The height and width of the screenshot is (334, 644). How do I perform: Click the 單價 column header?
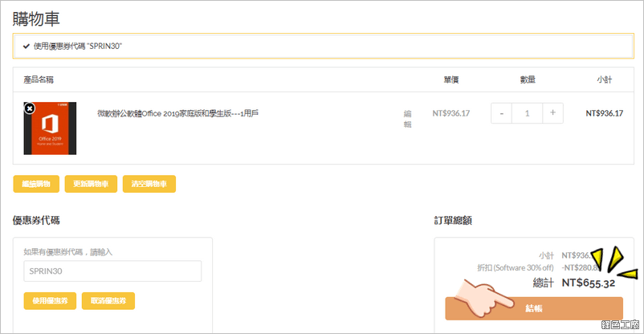coord(451,79)
